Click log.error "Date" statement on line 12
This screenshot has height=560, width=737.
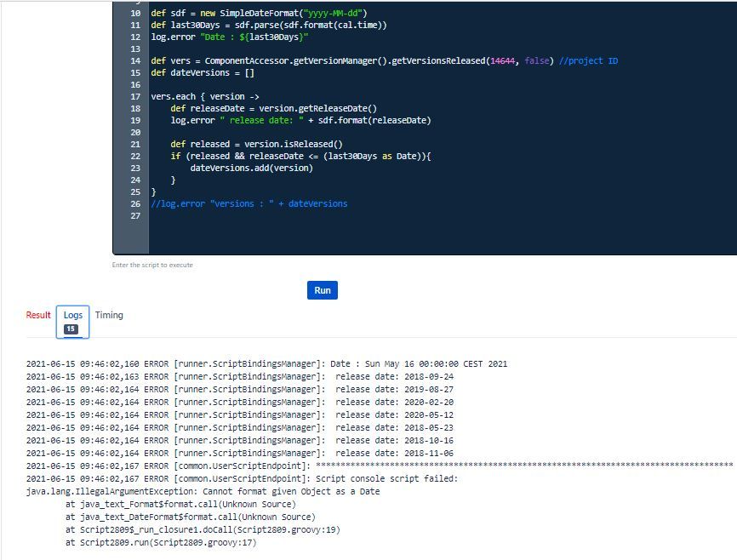(230, 37)
